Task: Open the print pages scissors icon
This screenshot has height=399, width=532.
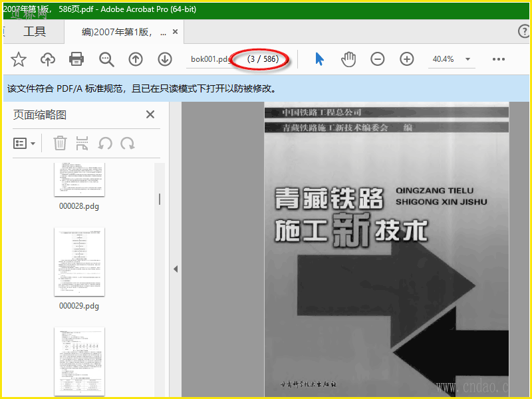Action: click(x=82, y=143)
